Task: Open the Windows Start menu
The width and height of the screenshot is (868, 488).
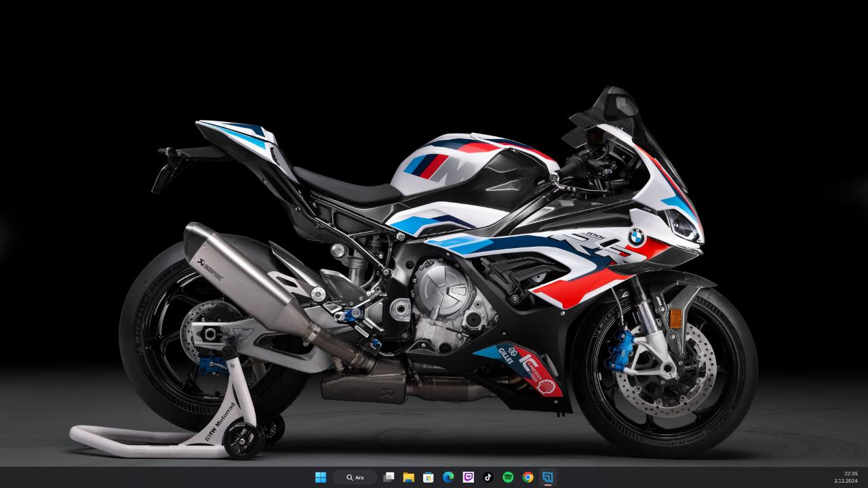Action: coord(321,477)
